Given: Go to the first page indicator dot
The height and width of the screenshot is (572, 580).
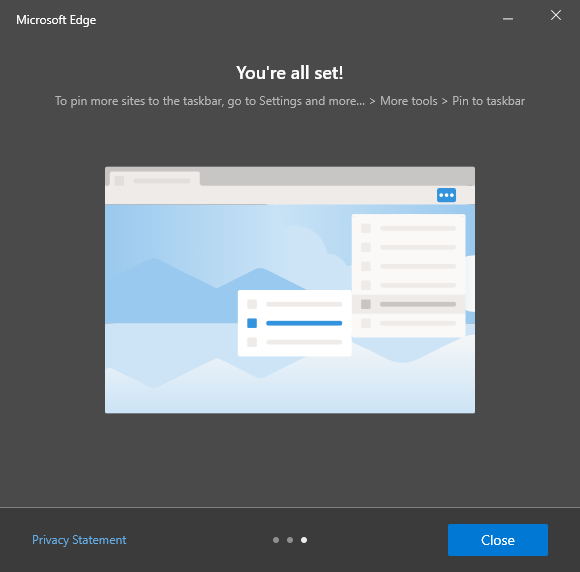Looking at the screenshot, I should (x=276, y=540).
